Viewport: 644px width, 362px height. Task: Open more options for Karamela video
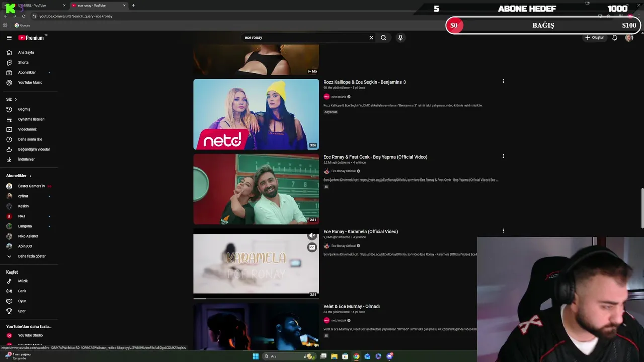pyautogui.click(x=503, y=231)
